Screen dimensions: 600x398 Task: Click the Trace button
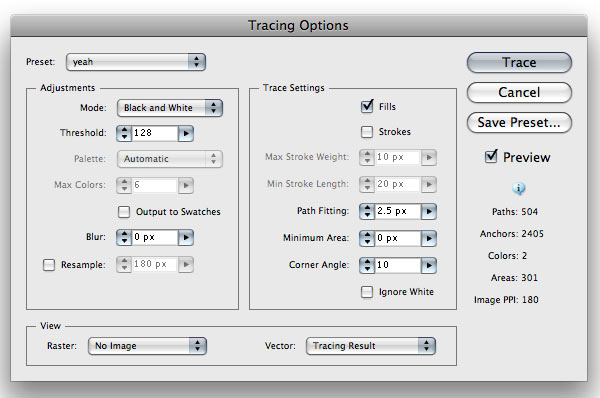[519, 62]
